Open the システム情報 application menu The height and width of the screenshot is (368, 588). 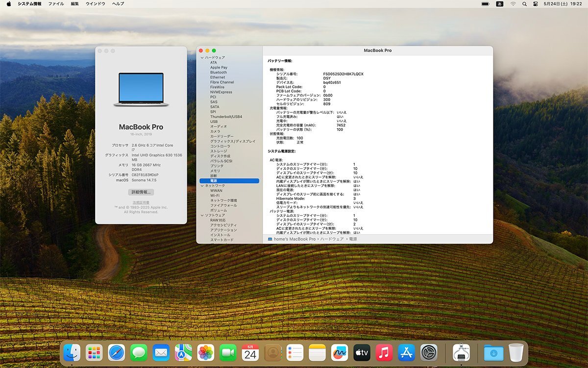pyautogui.click(x=29, y=3)
